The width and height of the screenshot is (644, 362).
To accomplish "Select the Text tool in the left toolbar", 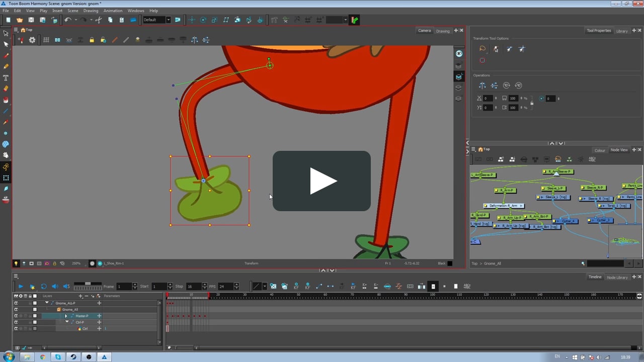I will [x=6, y=78].
